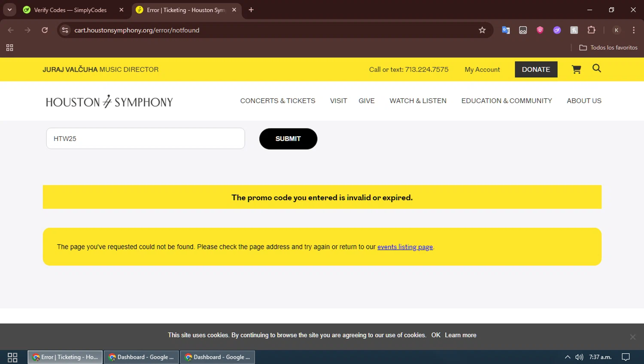
Task: Open Windows task view on taskbar
Action: pos(12,357)
